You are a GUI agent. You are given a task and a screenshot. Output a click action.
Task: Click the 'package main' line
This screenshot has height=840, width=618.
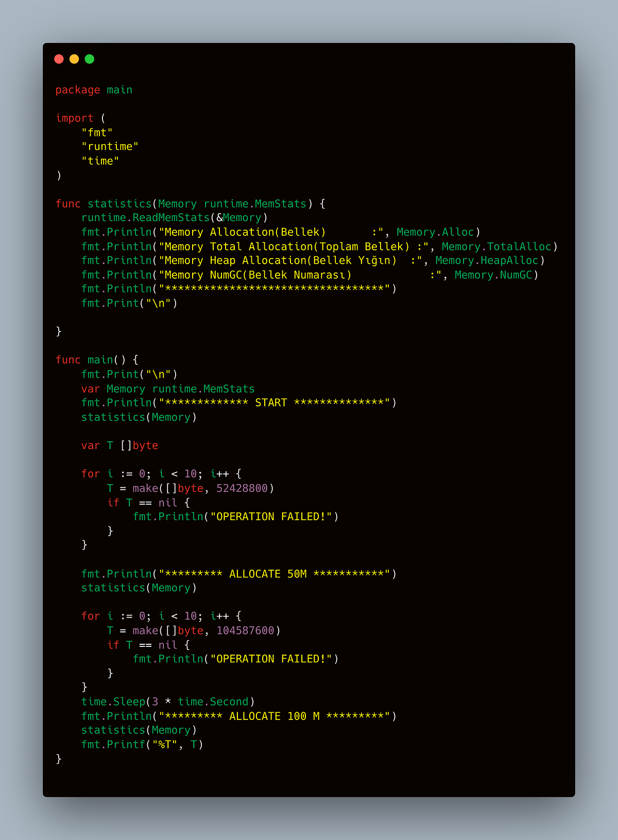(94, 90)
